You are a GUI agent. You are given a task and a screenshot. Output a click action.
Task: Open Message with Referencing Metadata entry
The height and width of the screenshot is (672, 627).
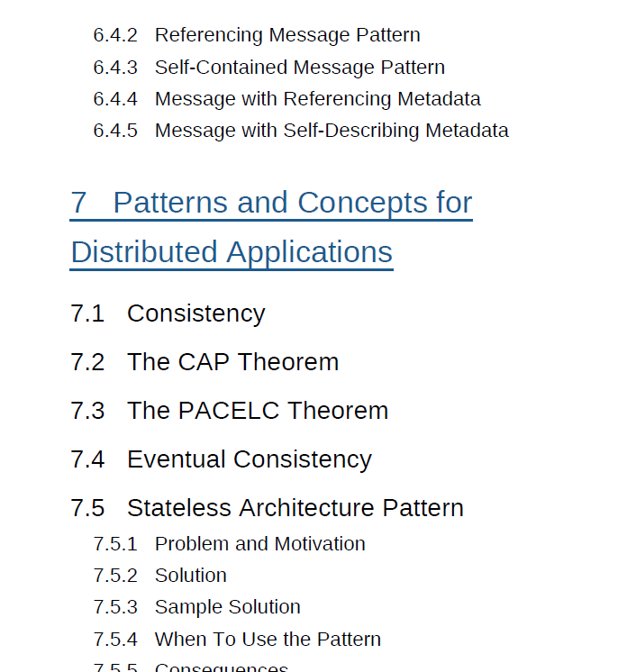(317, 99)
